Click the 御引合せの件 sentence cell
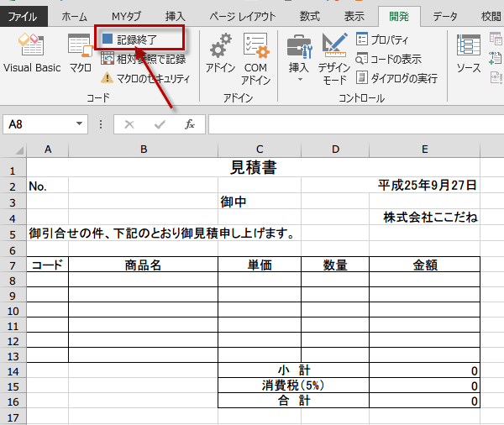This screenshot has width=504, height=425. pos(161,233)
